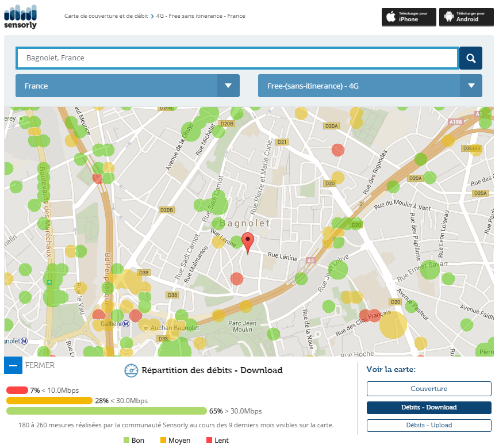This screenshot has height=448, width=499.
Task: Click the Download for iPhone badge
Action: 408,17
